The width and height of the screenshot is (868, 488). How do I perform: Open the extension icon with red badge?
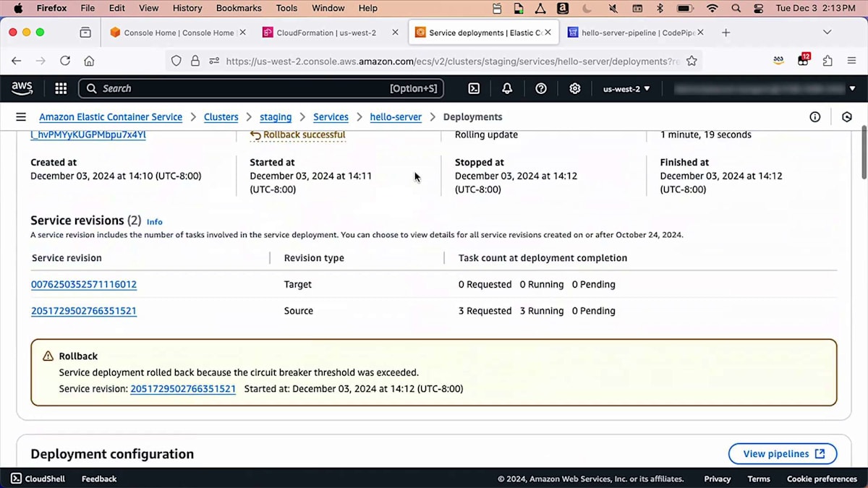[804, 60]
